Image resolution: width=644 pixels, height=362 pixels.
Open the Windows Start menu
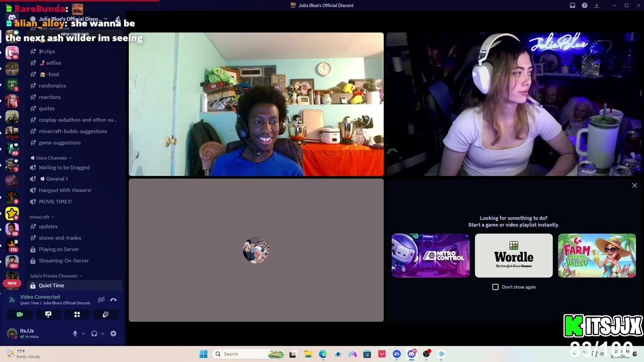click(203, 354)
